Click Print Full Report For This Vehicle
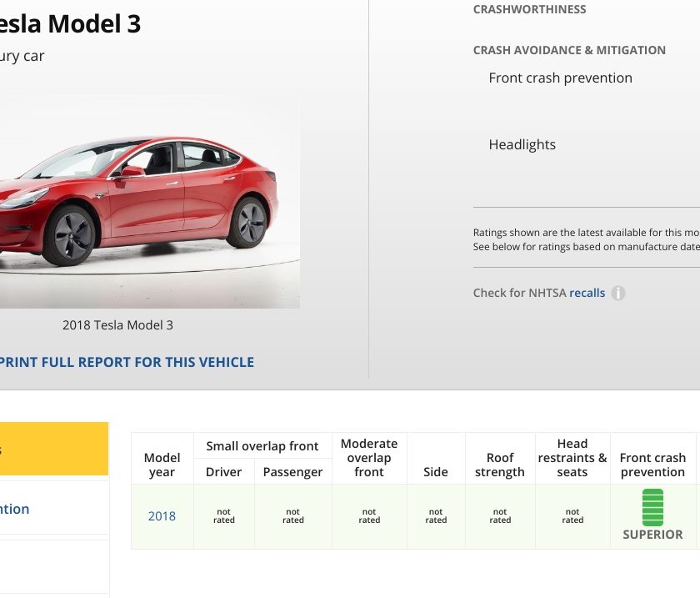 [127, 362]
